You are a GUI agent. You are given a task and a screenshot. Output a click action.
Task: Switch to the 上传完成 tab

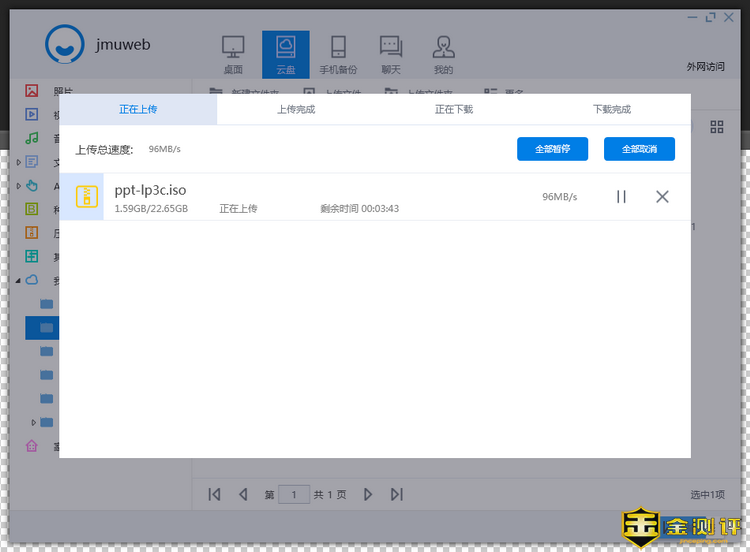[296, 109]
